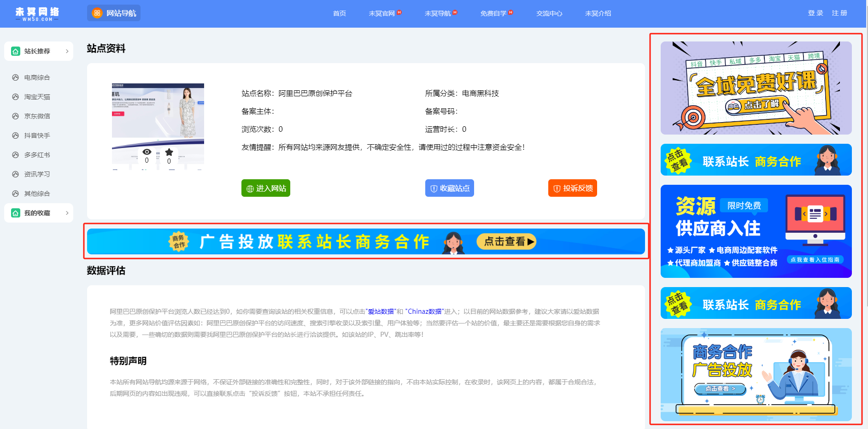This screenshot has height=429, width=868.
Task: Click the star favorites-count icon
Action: (x=169, y=152)
